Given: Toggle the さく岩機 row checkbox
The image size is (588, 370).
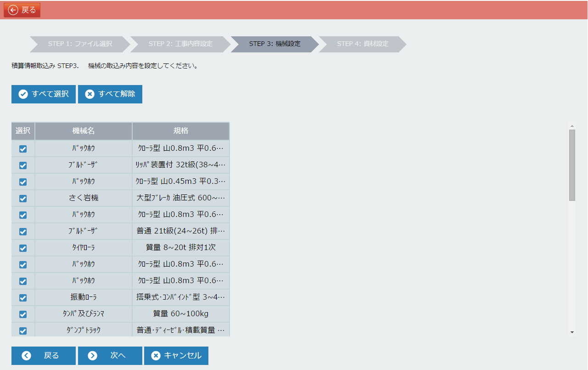Looking at the screenshot, I should (23, 199).
